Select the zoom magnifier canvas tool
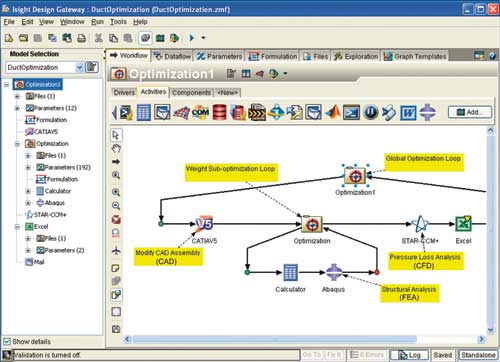The height and width of the screenshot is (362, 500). click(x=116, y=175)
